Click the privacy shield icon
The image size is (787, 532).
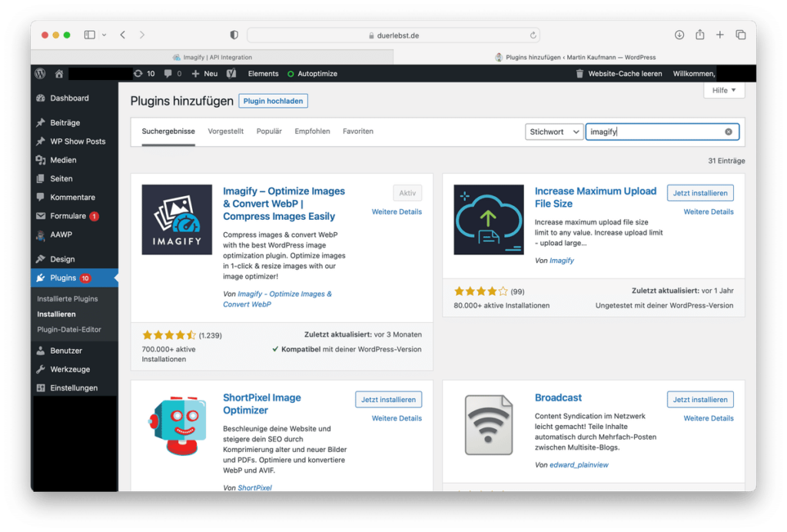tap(234, 35)
